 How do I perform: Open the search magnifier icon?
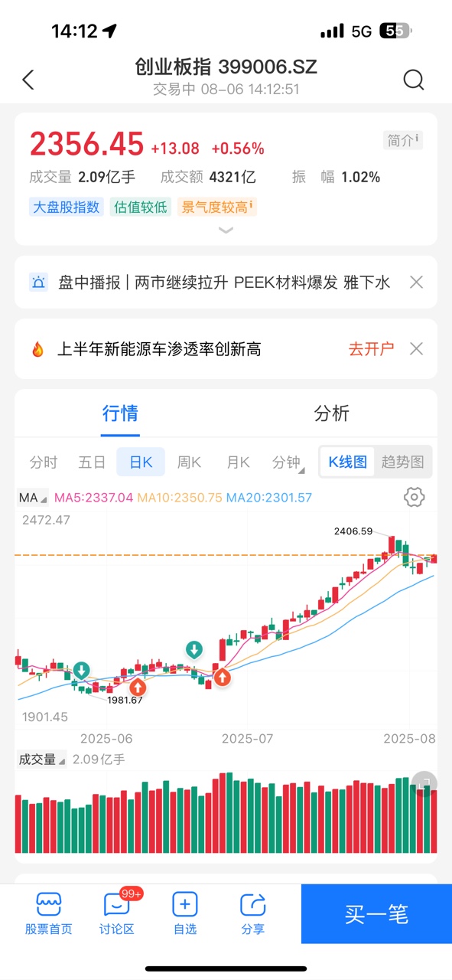414,80
